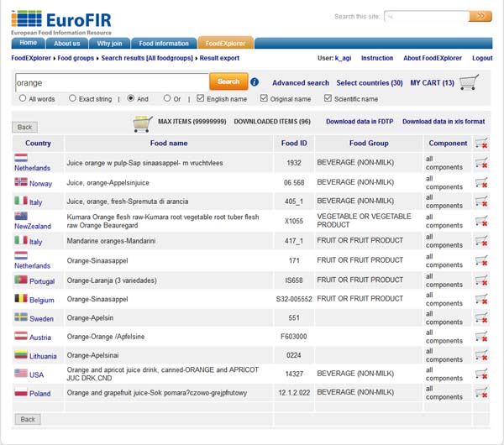Toggle the Scientific name checkbox
This screenshot has height=445, width=504.
coord(328,98)
